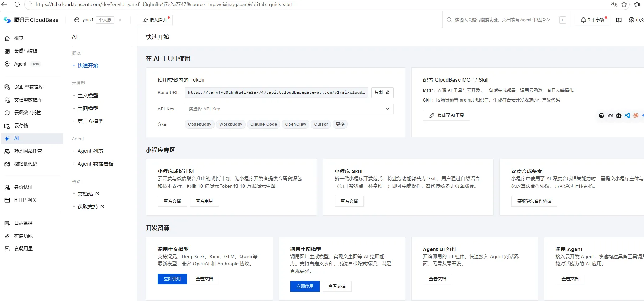Open the 获取支持 external link

(x=90, y=207)
